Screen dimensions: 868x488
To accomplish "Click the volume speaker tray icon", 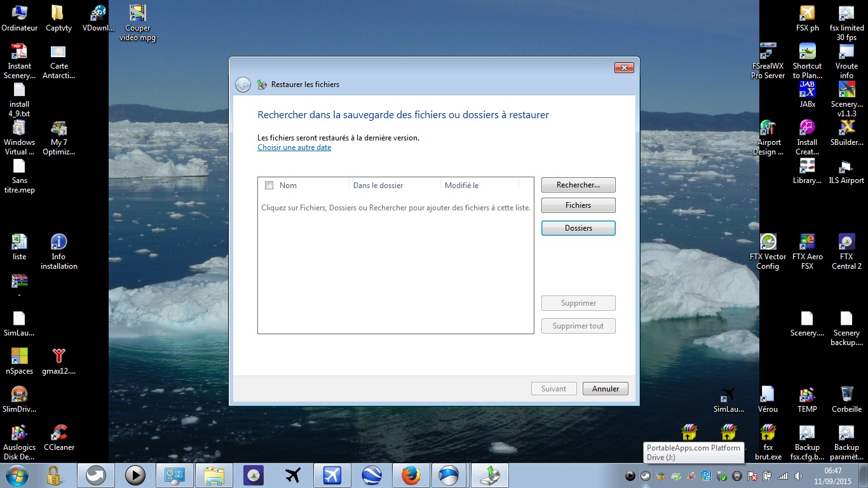I will pyautogui.click(x=797, y=476).
